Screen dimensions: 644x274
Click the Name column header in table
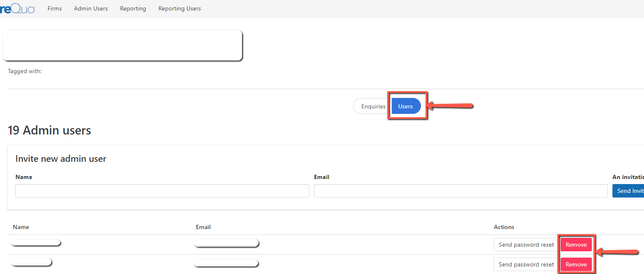pyautogui.click(x=21, y=227)
